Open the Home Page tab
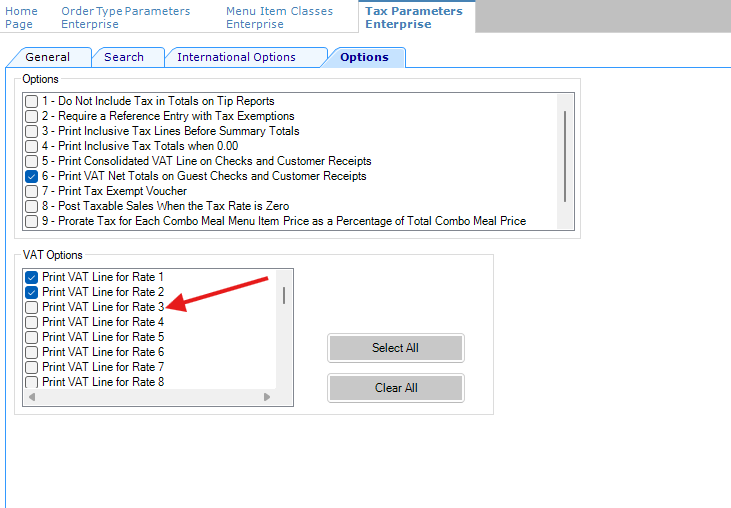731x508 pixels. pyautogui.click(x=22, y=17)
